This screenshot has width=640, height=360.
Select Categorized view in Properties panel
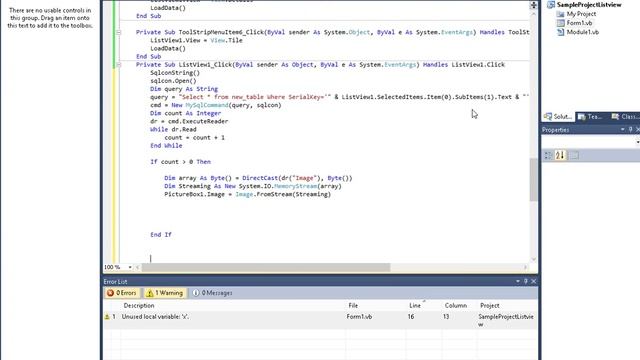(548, 155)
